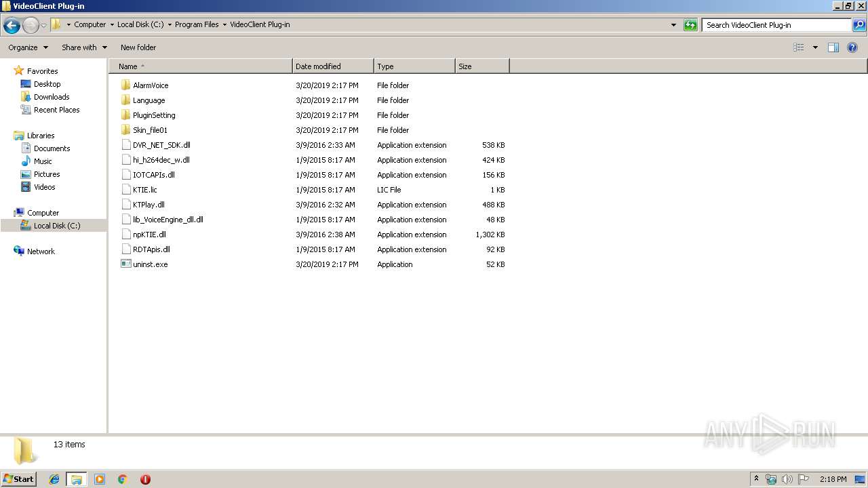Select the RDTApis.dll file
This screenshot has width=868, height=488.
151,249
